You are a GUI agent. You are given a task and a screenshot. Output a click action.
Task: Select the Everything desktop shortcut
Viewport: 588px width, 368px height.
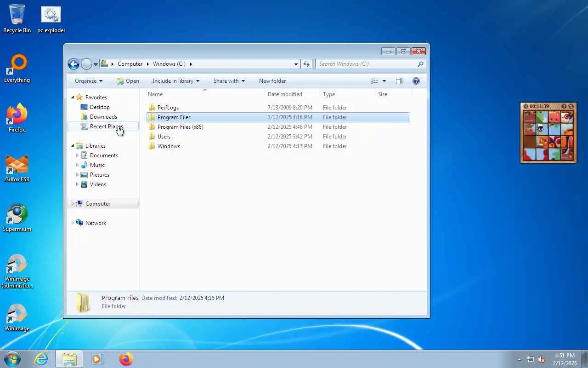coord(17,69)
